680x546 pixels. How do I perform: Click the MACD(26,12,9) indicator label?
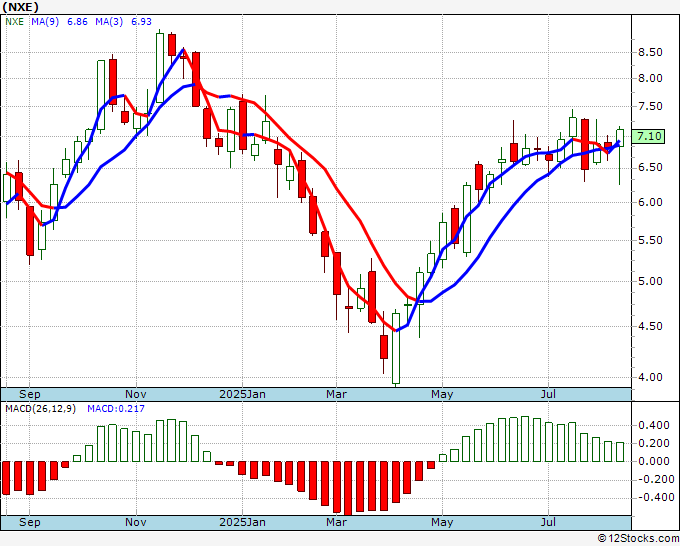(40, 409)
